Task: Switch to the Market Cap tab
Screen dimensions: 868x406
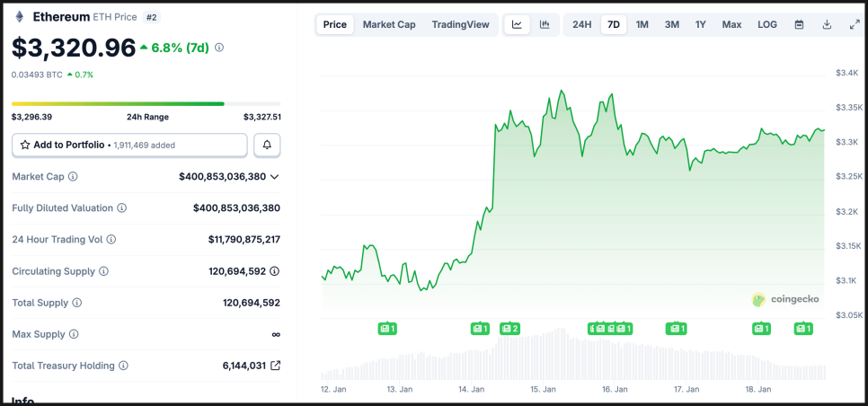Action: coord(389,24)
